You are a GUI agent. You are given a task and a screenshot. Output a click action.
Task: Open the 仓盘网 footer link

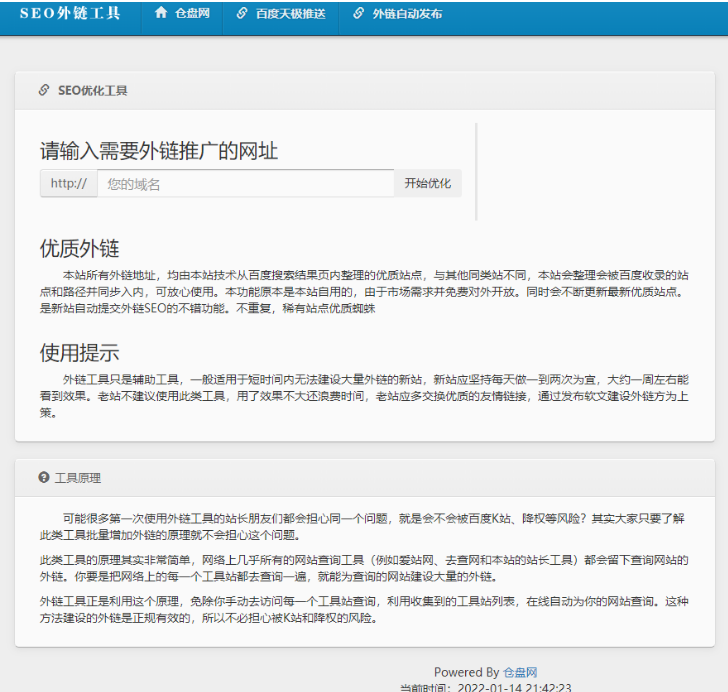point(520,672)
